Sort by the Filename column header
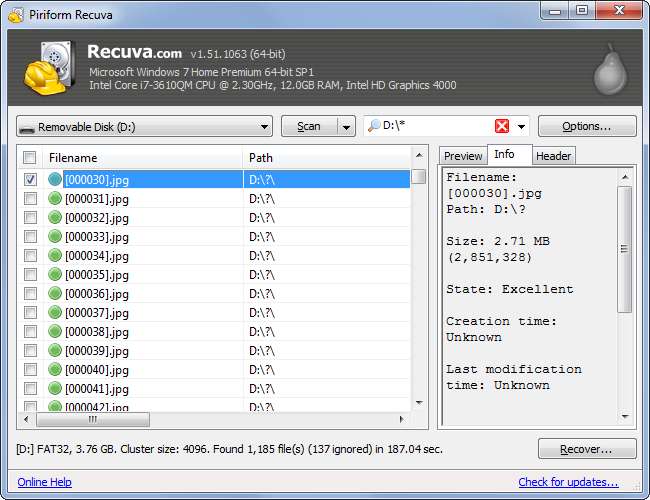The image size is (650, 500). (143, 158)
